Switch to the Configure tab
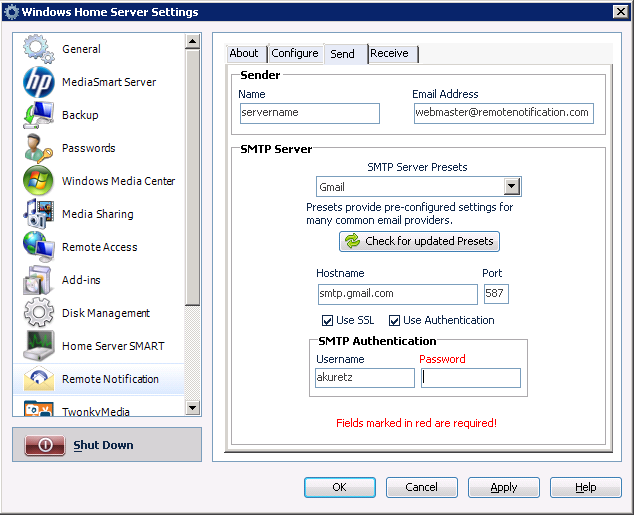Viewport: 634px width, 515px height. (x=295, y=53)
